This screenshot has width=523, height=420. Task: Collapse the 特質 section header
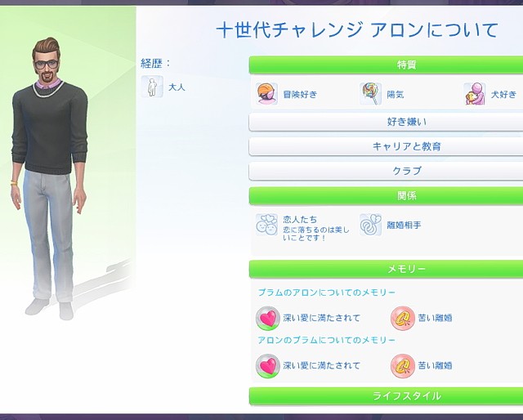pyautogui.click(x=386, y=65)
